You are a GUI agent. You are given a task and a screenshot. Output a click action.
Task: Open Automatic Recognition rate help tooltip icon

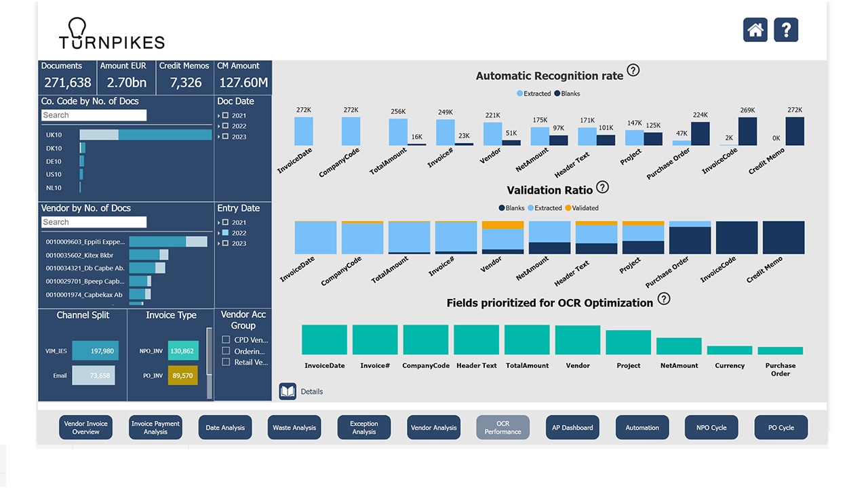pos(633,70)
